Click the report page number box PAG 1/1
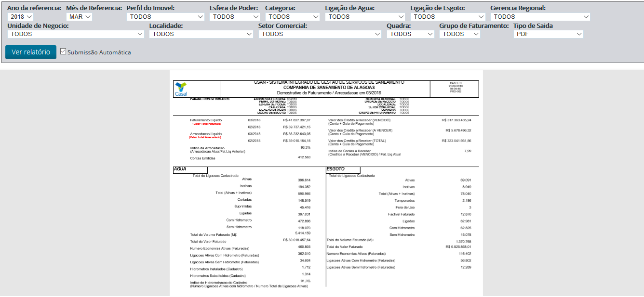Screen dimensions: 644x297 [454, 89]
